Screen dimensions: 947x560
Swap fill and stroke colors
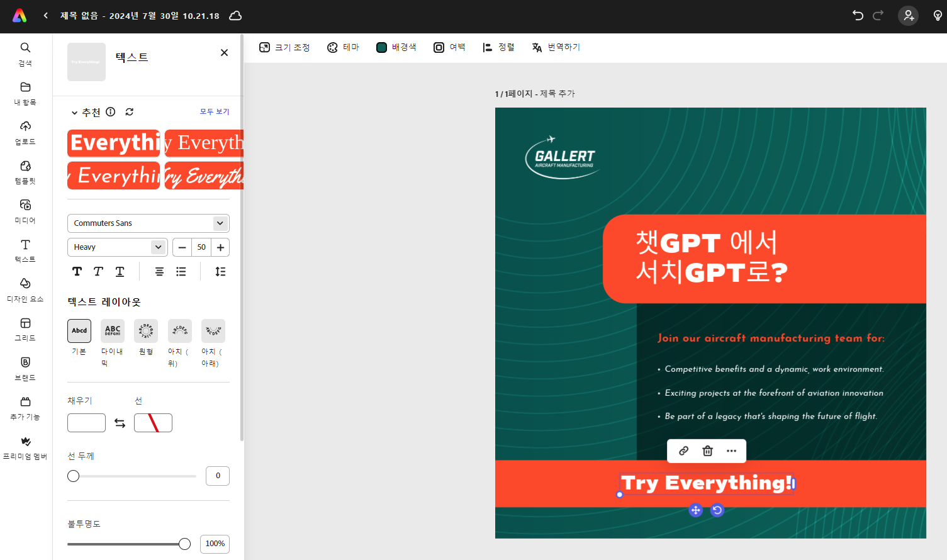[120, 423]
